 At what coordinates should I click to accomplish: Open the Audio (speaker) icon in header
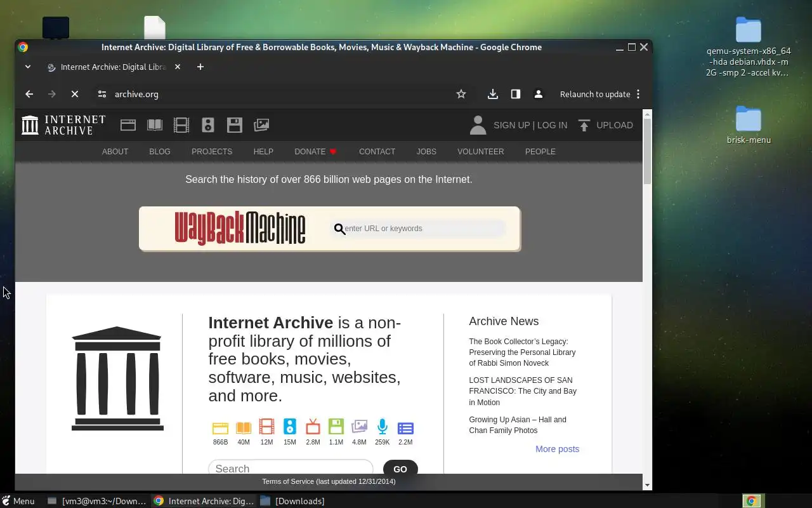pyautogui.click(x=208, y=125)
